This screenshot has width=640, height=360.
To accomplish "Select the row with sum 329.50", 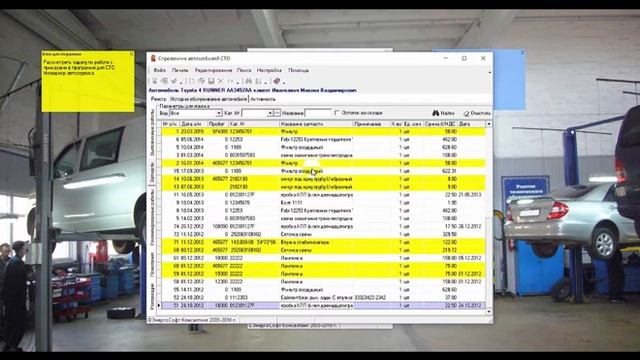I will (x=323, y=234).
